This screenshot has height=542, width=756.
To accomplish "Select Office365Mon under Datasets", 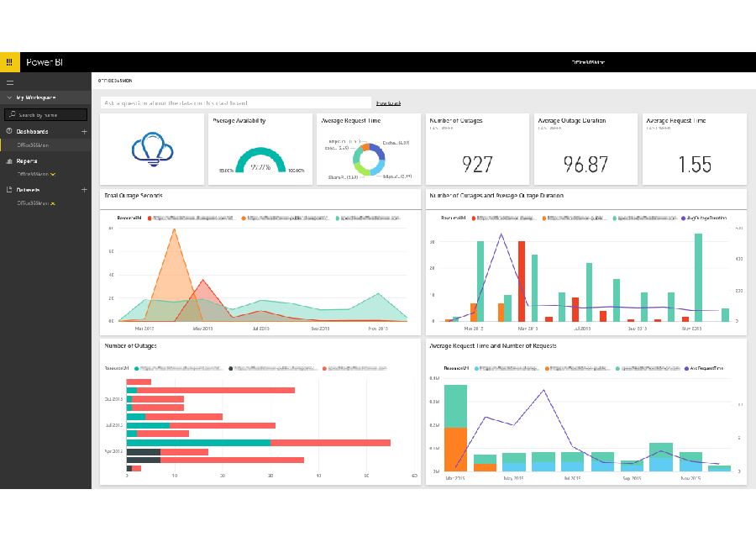I will (x=33, y=203).
